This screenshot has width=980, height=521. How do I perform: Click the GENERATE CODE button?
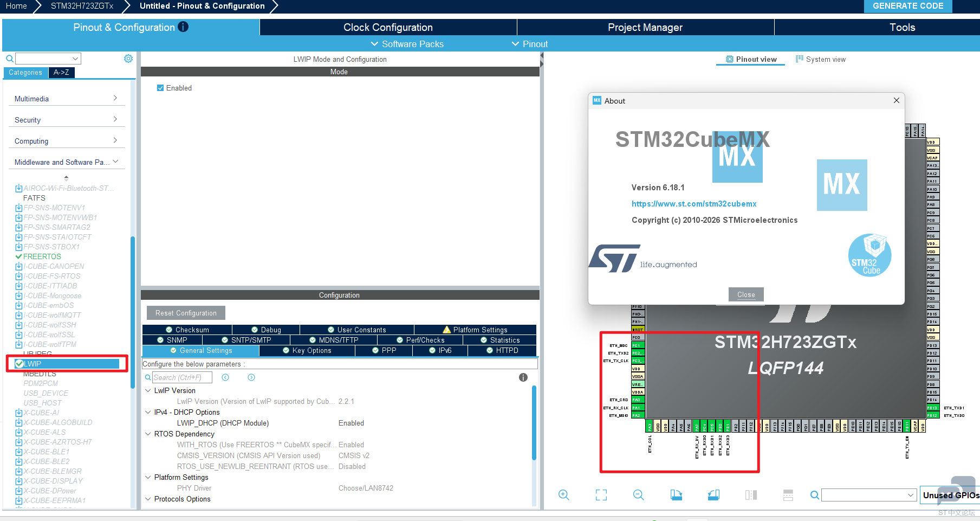coord(908,6)
